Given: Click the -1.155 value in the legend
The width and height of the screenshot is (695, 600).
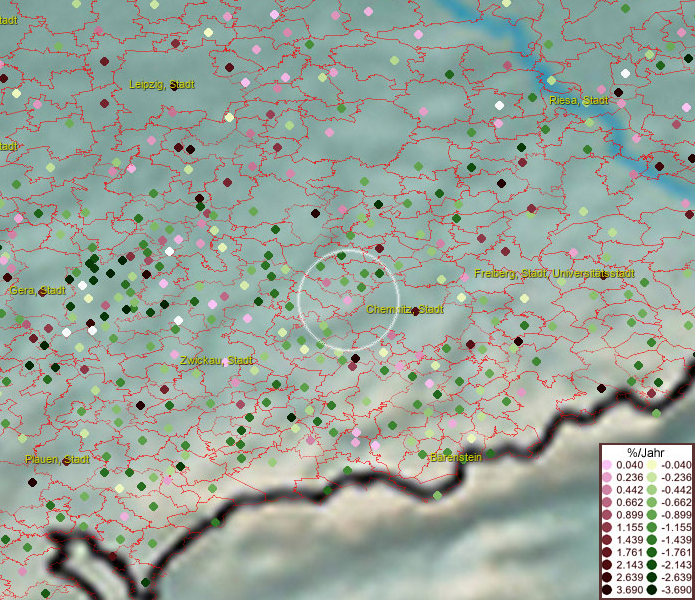Looking at the screenshot, I should [676, 527].
